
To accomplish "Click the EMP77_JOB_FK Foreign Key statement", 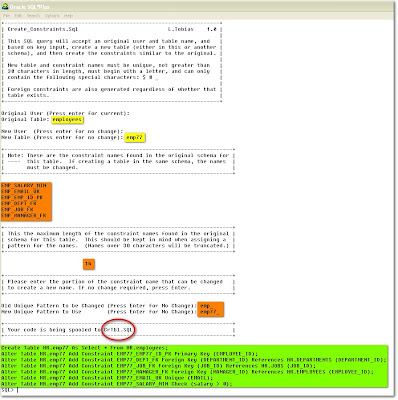I will (x=158, y=366).
